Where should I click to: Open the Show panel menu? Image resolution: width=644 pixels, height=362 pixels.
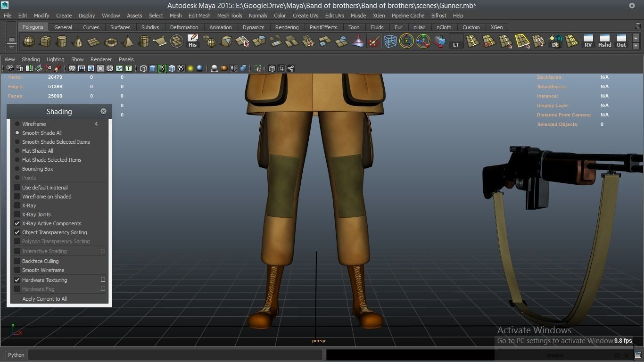pyautogui.click(x=77, y=59)
